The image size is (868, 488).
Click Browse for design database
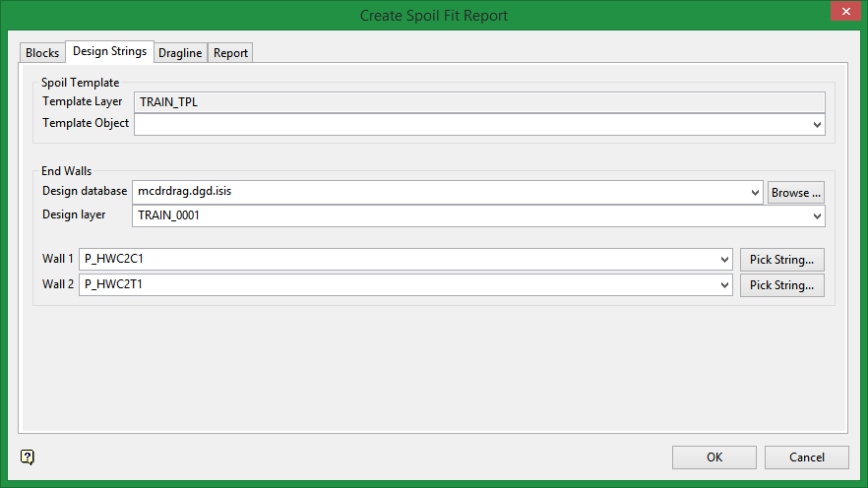pos(795,193)
